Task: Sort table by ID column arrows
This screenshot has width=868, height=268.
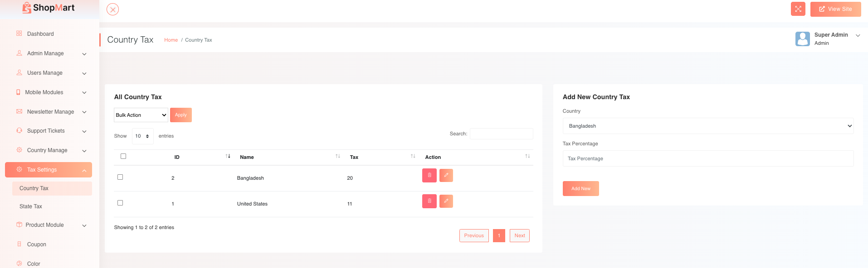Action: (228, 157)
